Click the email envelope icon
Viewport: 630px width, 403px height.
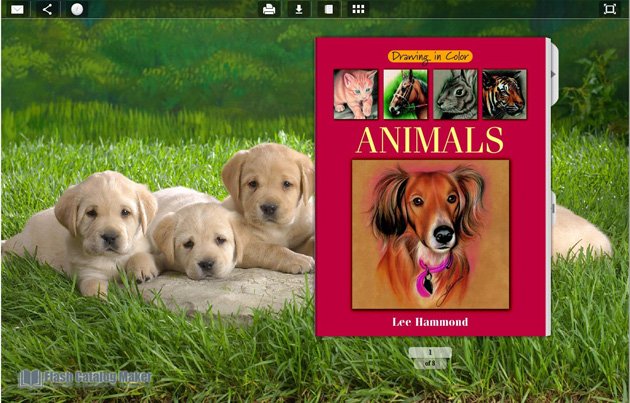click(x=17, y=9)
